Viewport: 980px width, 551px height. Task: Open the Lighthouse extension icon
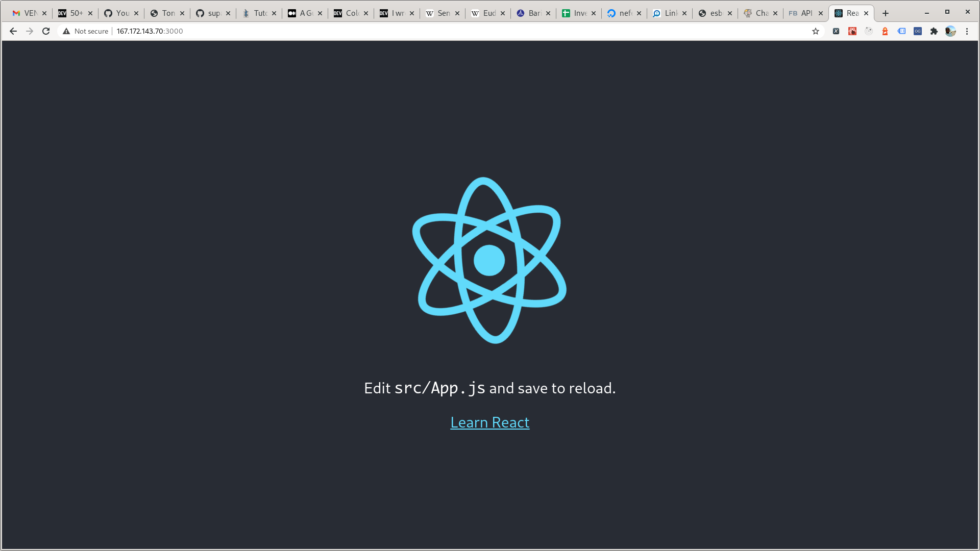pos(885,31)
